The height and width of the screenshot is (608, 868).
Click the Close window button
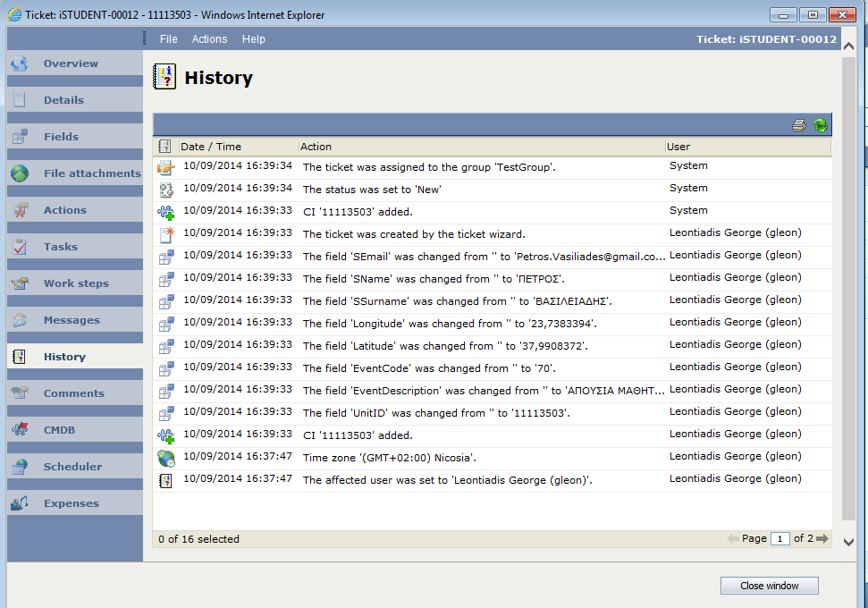(769, 586)
